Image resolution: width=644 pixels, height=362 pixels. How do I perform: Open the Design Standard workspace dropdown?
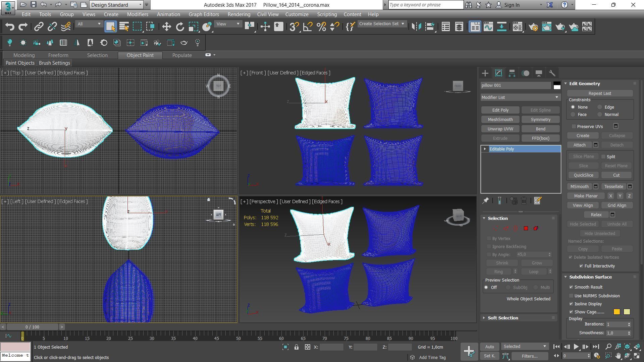(x=116, y=5)
